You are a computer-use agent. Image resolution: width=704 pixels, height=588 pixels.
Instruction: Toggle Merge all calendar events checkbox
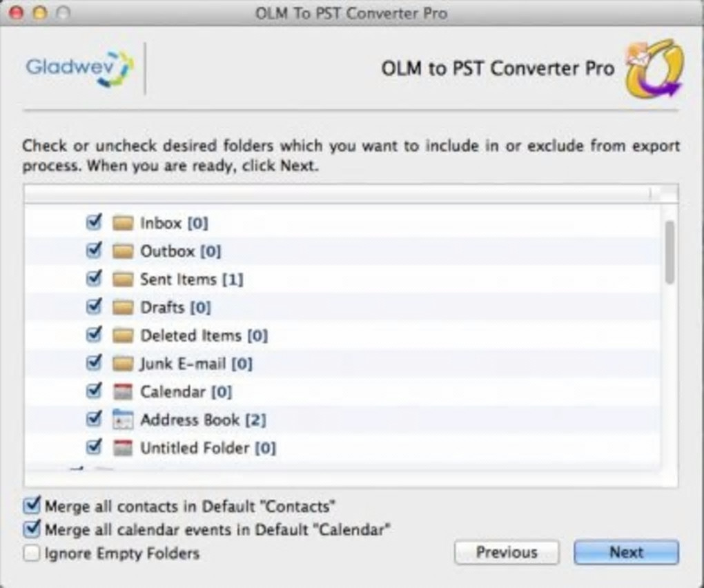pos(32,530)
